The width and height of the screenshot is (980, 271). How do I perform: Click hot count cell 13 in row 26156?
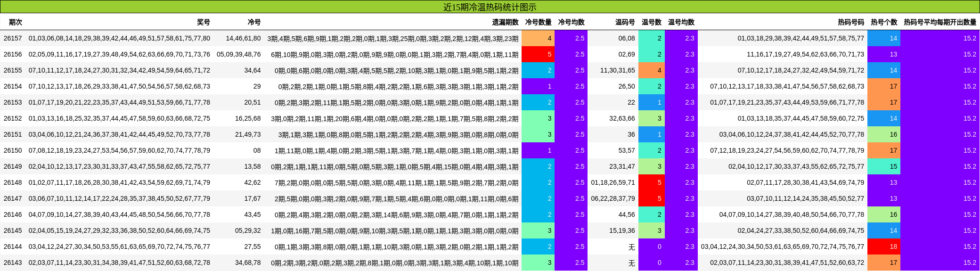(884, 54)
